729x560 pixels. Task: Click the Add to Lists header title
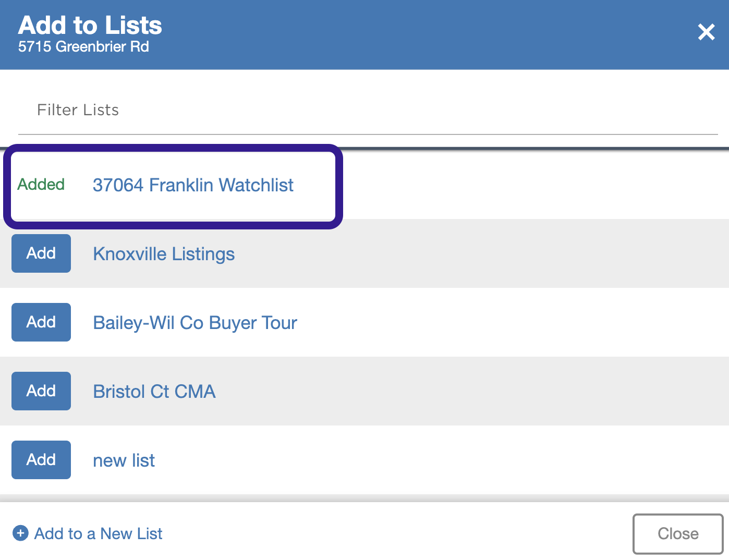point(90,25)
